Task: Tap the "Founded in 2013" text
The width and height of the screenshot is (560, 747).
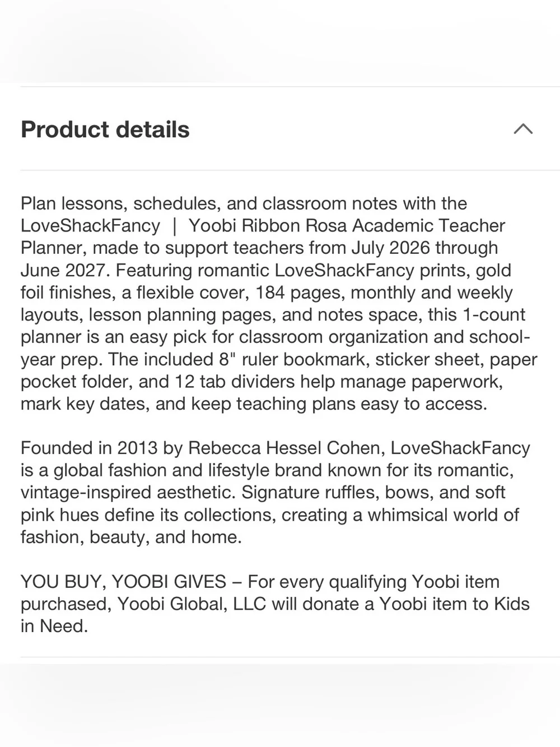Action: tap(89, 448)
